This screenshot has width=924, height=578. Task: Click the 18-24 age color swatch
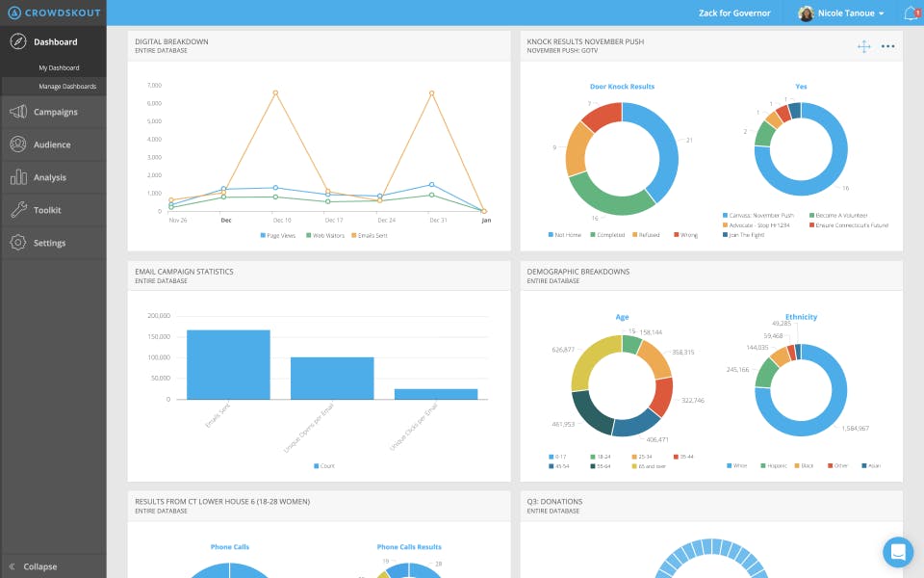pos(592,457)
